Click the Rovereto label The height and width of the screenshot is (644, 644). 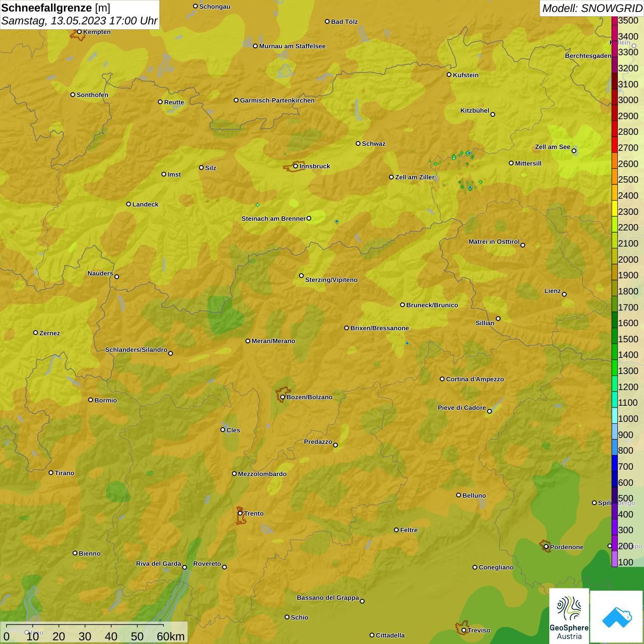click(x=207, y=563)
